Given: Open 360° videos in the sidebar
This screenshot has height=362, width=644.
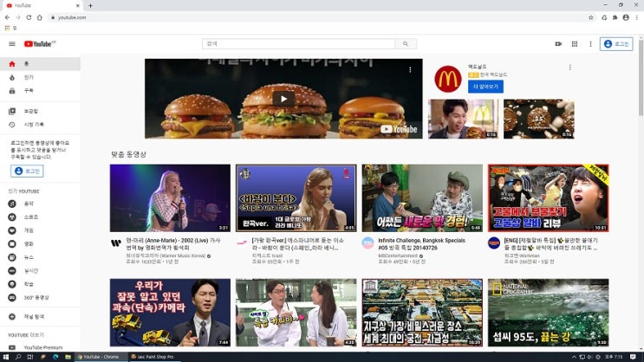Looking at the screenshot, I should 40,298.
